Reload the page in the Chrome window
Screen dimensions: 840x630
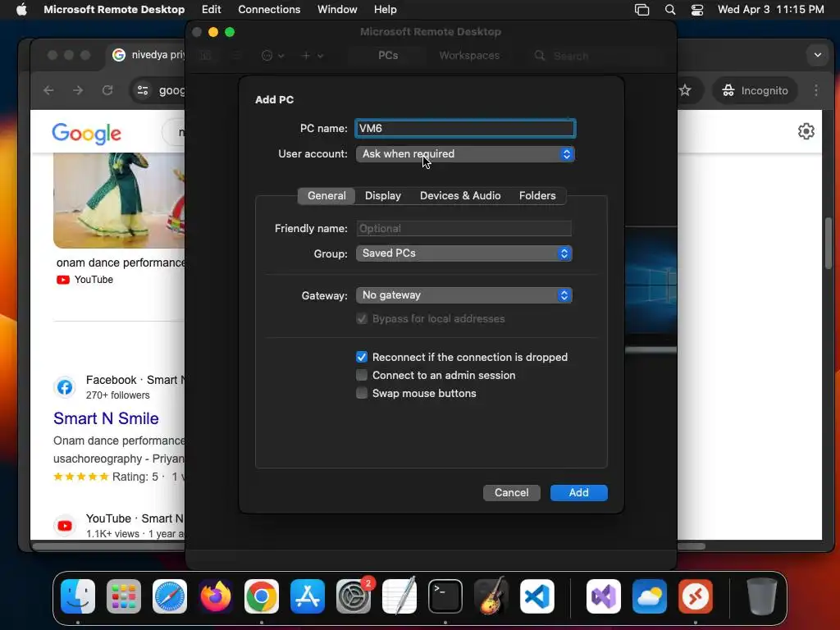[107, 90]
